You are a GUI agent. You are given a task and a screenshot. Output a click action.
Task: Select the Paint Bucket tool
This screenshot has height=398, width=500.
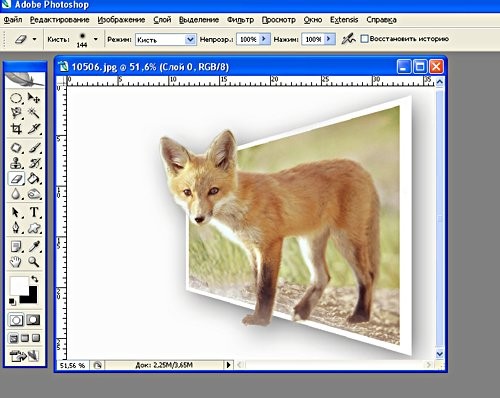coord(34,179)
